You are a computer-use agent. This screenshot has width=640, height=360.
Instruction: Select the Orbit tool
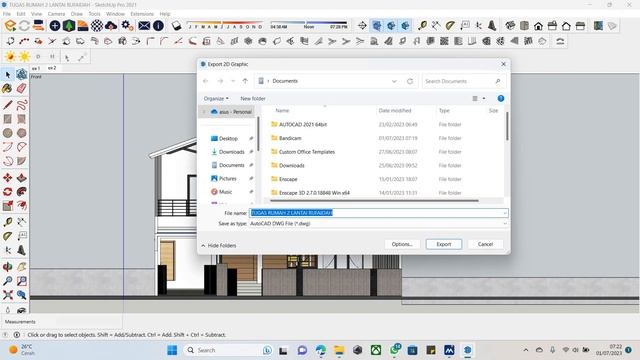tap(7, 267)
